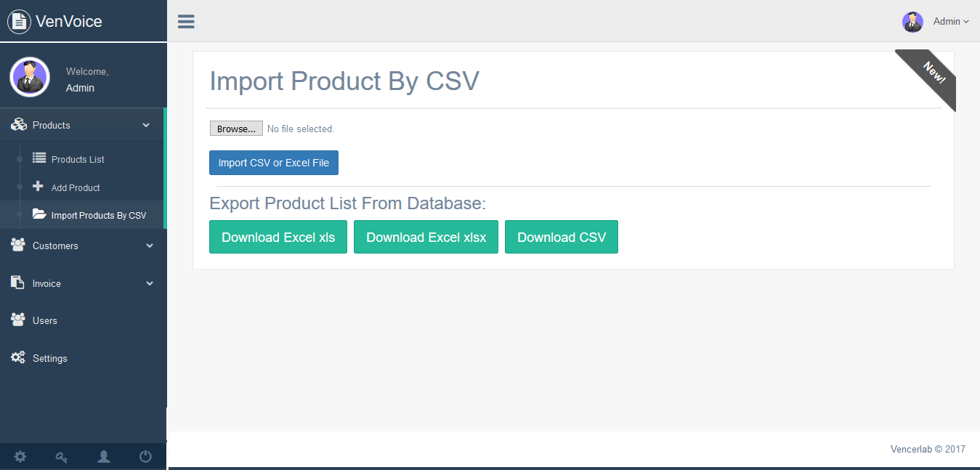The width and height of the screenshot is (980, 470).
Task: Click the gear icon in sidebar footer
Action: point(20,457)
